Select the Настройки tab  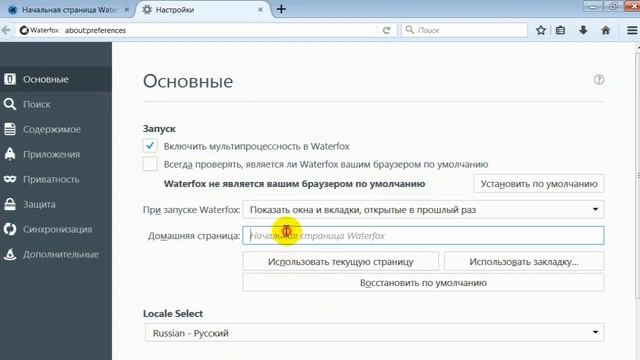[203, 9]
